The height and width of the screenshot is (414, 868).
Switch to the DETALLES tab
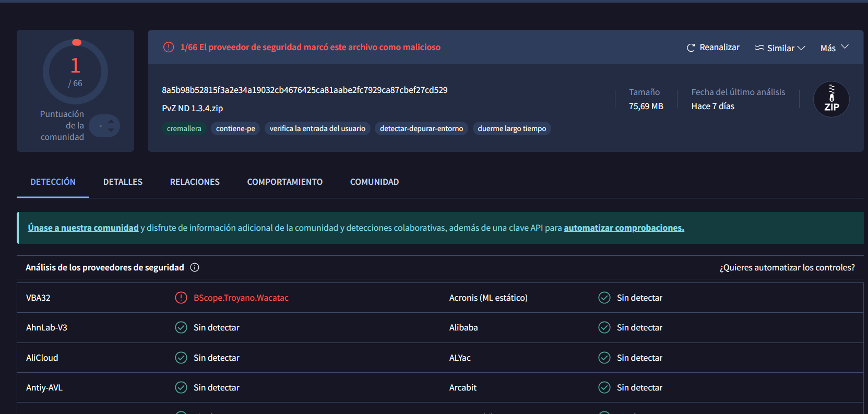[x=123, y=182]
